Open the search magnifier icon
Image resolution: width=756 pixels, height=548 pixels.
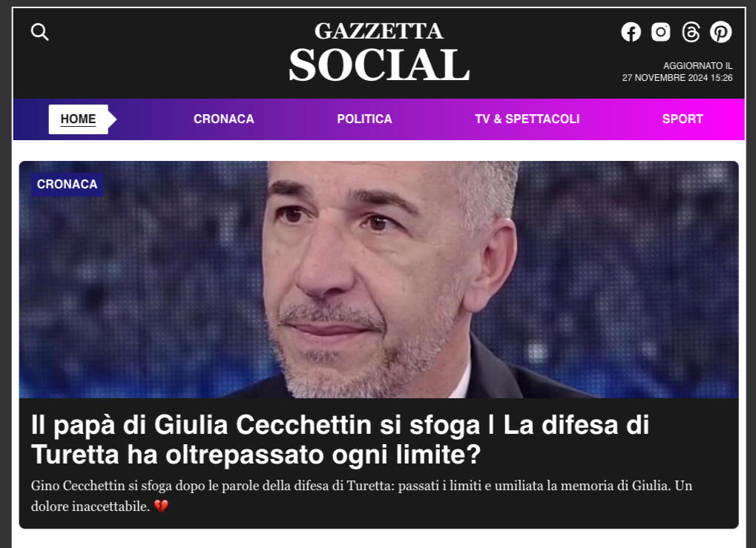pyautogui.click(x=39, y=33)
